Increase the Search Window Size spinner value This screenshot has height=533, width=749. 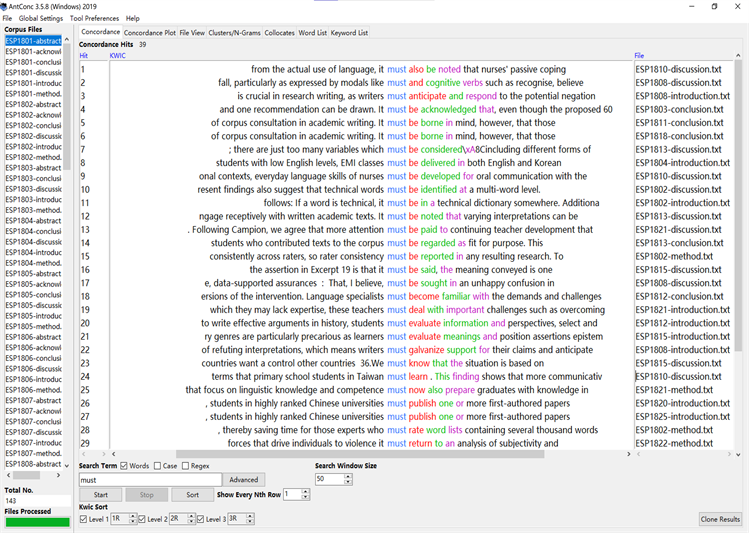(349, 476)
